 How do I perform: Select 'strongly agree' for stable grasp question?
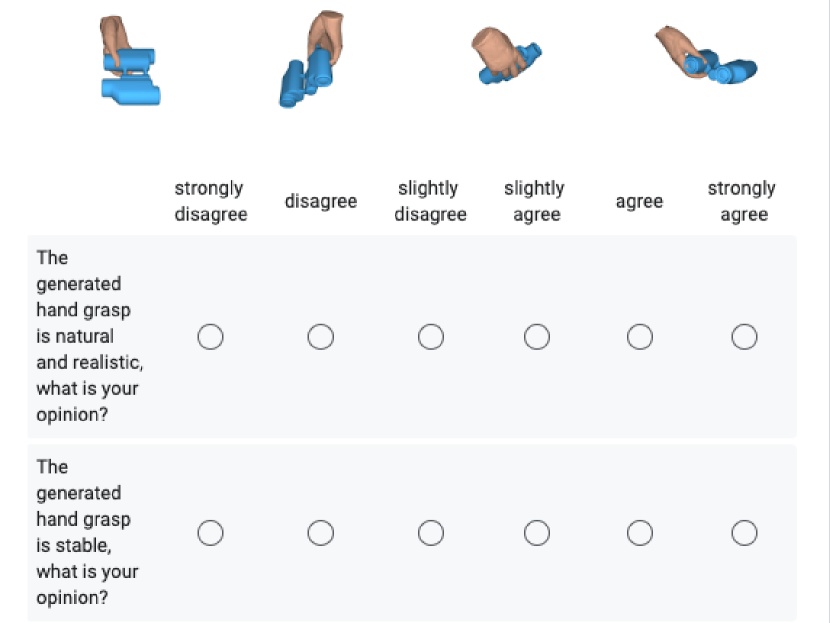coord(744,532)
